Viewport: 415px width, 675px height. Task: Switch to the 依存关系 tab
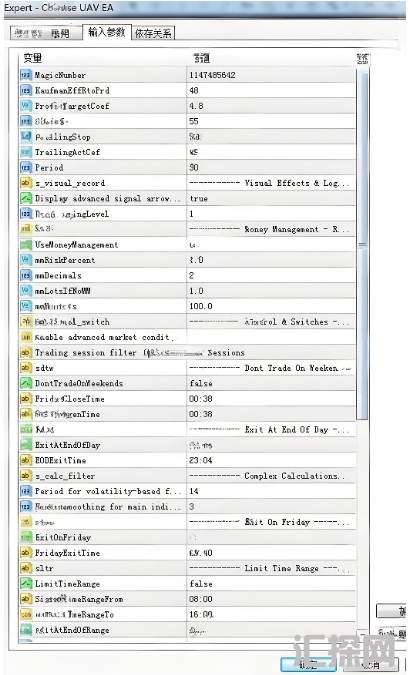pos(153,33)
